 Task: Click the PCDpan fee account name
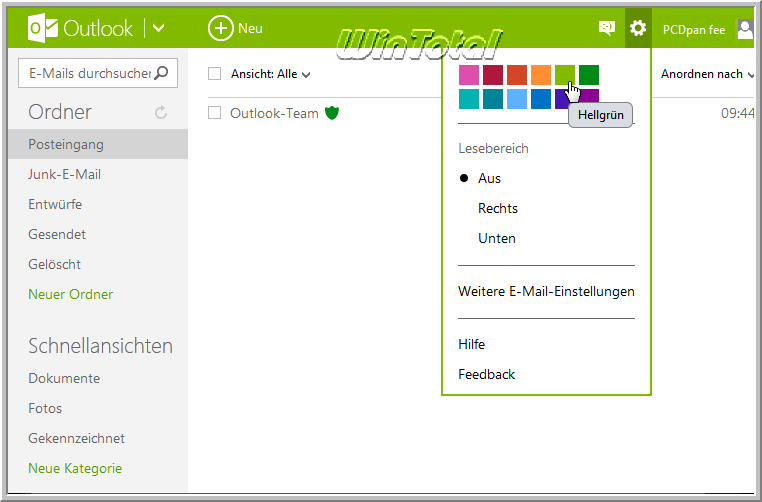(694, 30)
